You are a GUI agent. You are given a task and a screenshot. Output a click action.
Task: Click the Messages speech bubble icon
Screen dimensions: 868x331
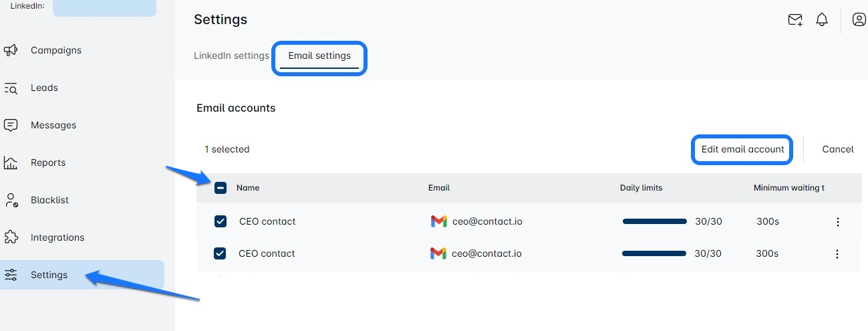[x=11, y=125]
